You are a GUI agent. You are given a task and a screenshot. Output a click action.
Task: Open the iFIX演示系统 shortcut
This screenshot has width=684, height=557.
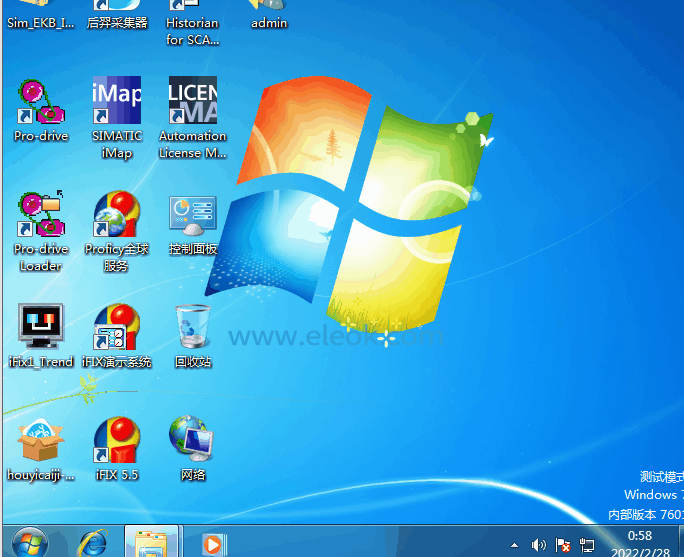[x=117, y=336]
